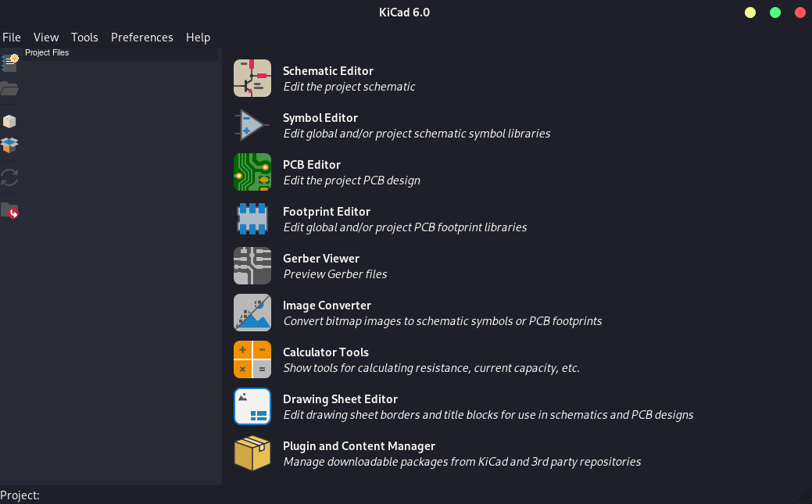Open Calculator Tools orange icon

(x=252, y=359)
